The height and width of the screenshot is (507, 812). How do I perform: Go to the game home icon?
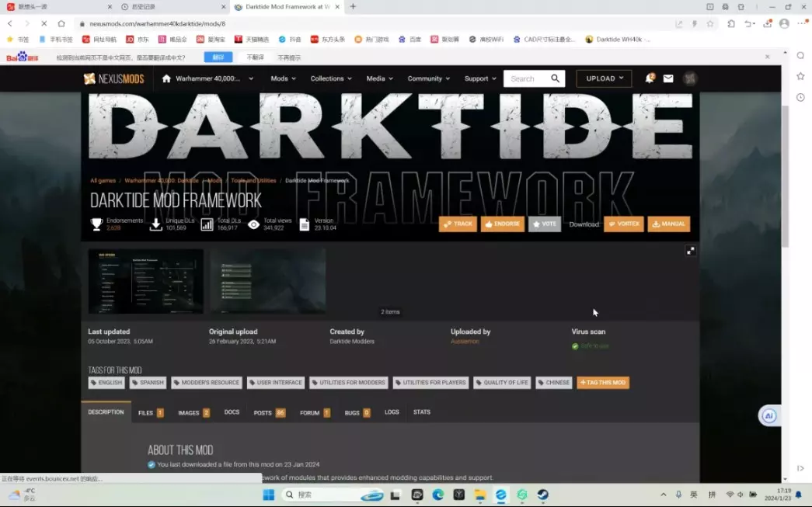[x=166, y=78]
